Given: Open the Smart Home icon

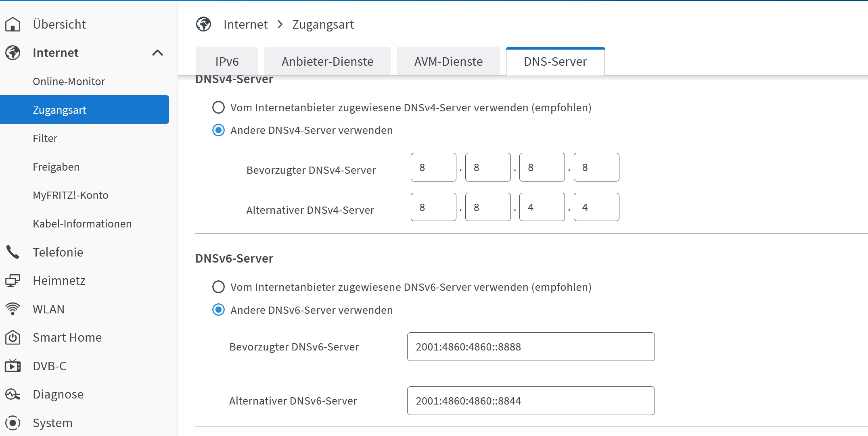Looking at the screenshot, I should (13, 338).
